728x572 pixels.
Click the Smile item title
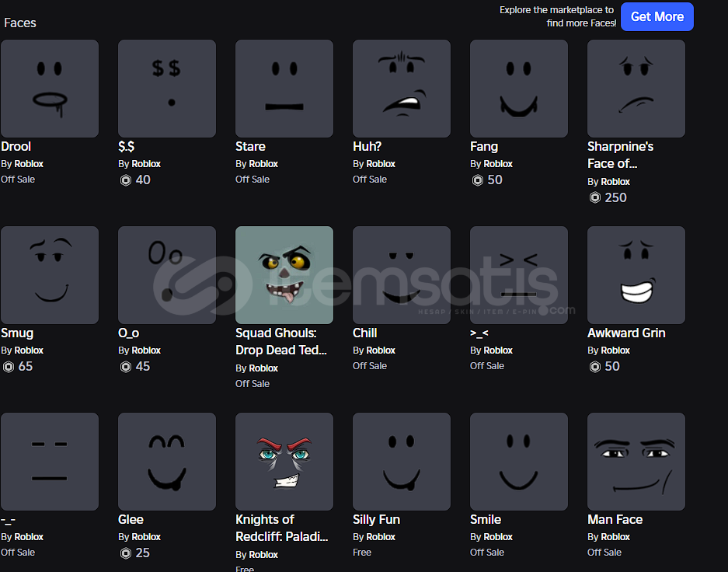(486, 519)
